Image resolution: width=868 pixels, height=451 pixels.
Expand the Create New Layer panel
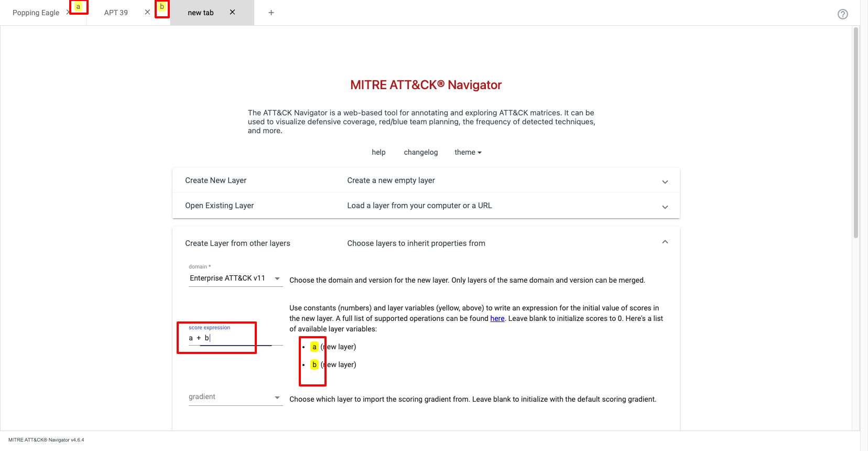(665, 181)
